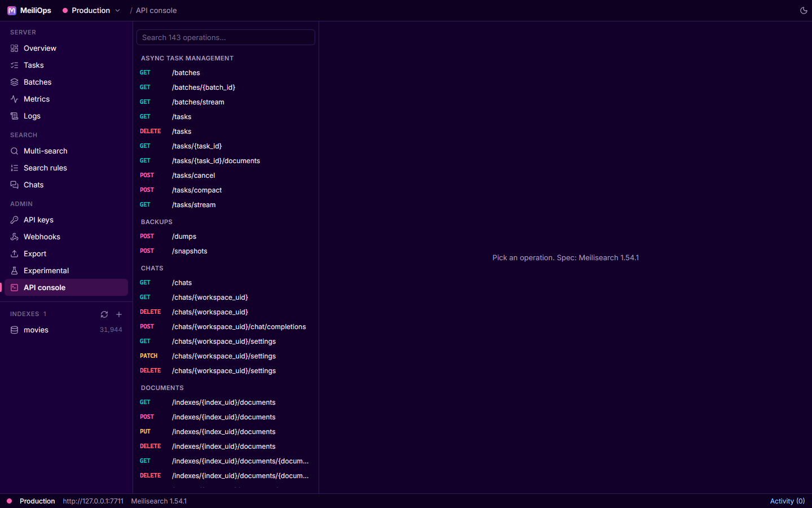The height and width of the screenshot is (508, 812).
Task: Open Multi-search magnifier icon
Action: (x=15, y=151)
